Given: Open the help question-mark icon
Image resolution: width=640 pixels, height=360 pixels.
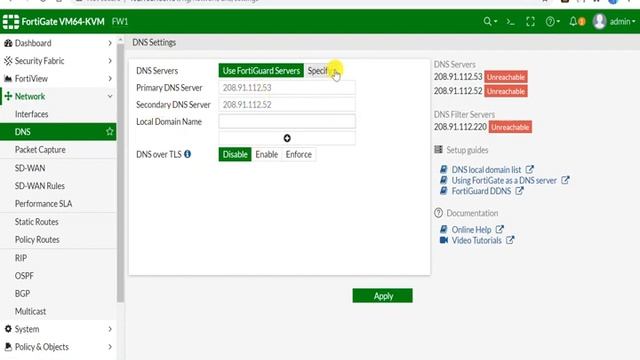Looking at the screenshot, I should tap(550, 22).
